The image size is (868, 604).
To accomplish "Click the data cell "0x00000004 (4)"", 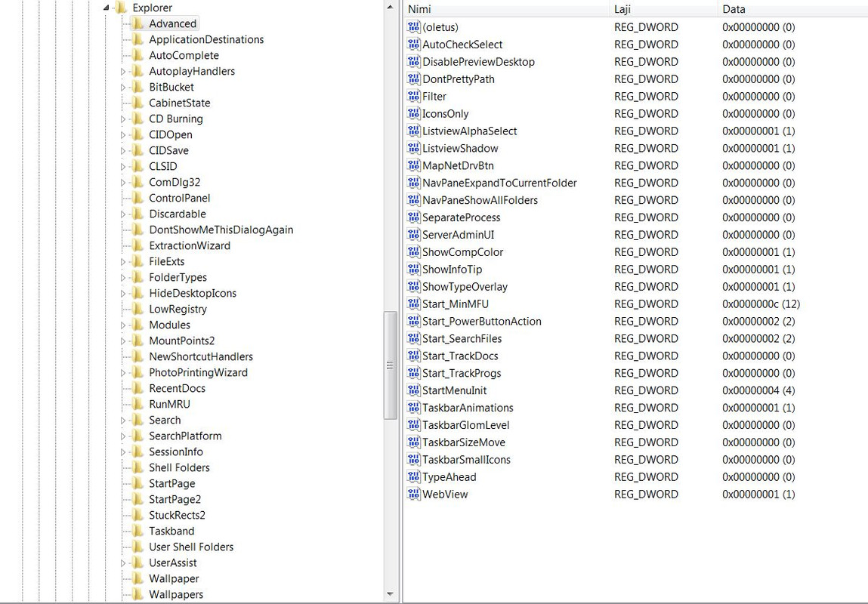I will [758, 390].
